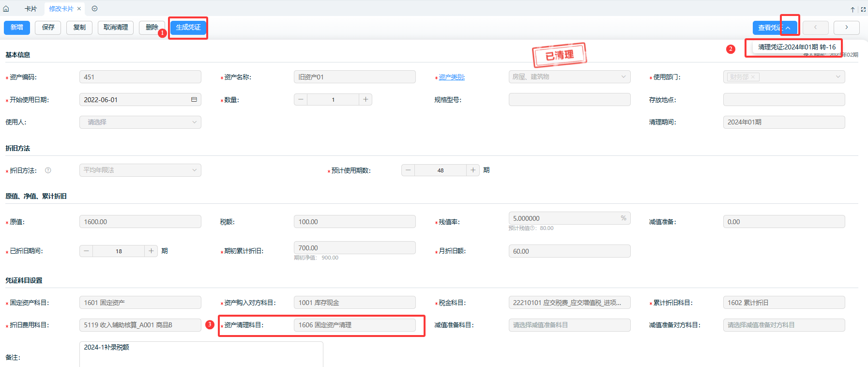
Task: Go to the next card with right chevron
Action: (846, 28)
